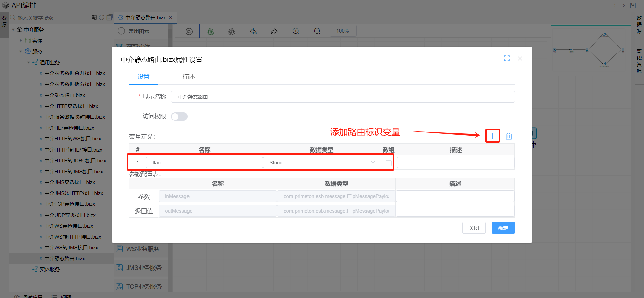Click the 显示名称 input field
The image size is (644, 298).
pyautogui.click(x=342, y=97)
